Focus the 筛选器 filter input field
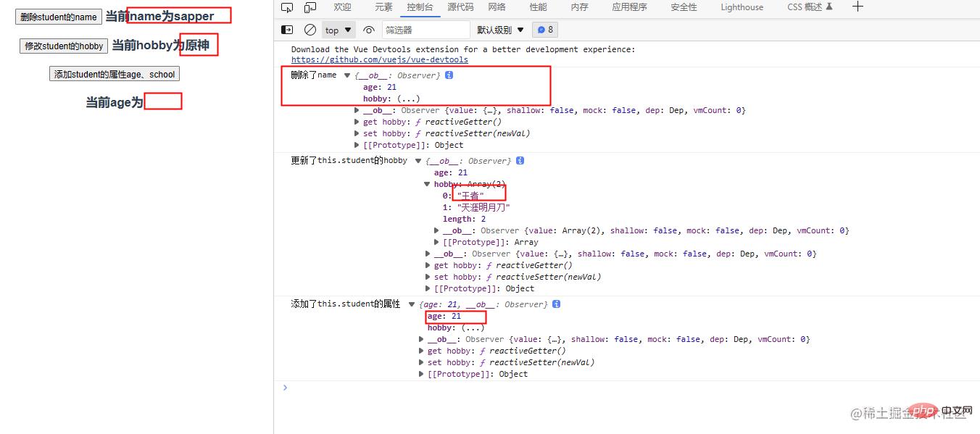Image resolution: width=980 pixels, height=434 pixels. pos(425,30)
